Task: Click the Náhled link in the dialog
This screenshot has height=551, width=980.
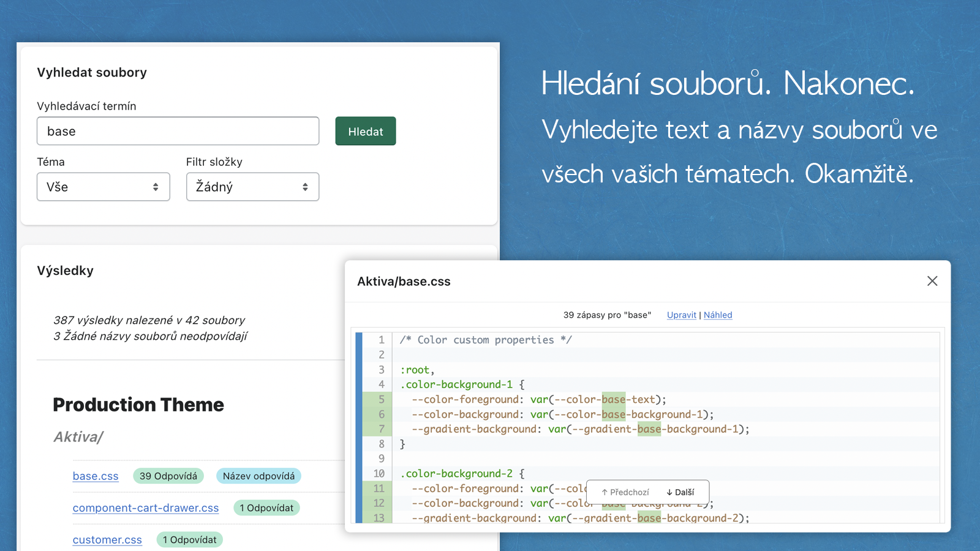Action: [x=718, y=315]
